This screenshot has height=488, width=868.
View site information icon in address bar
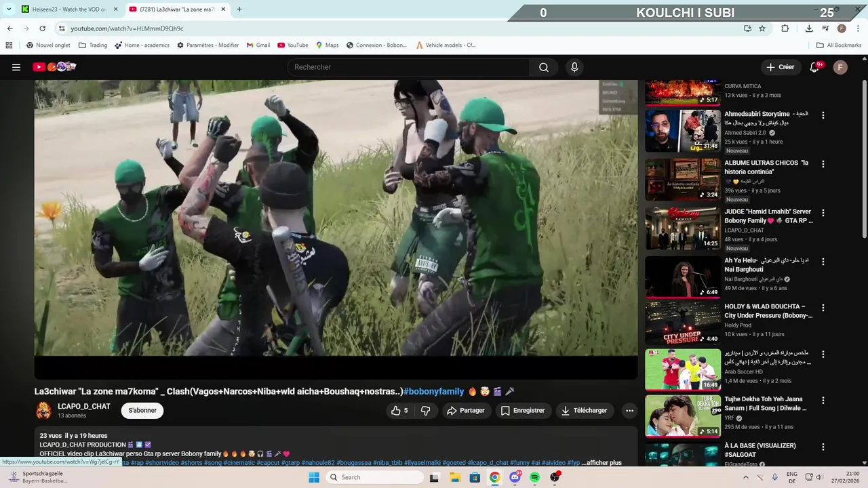point(62,28)
